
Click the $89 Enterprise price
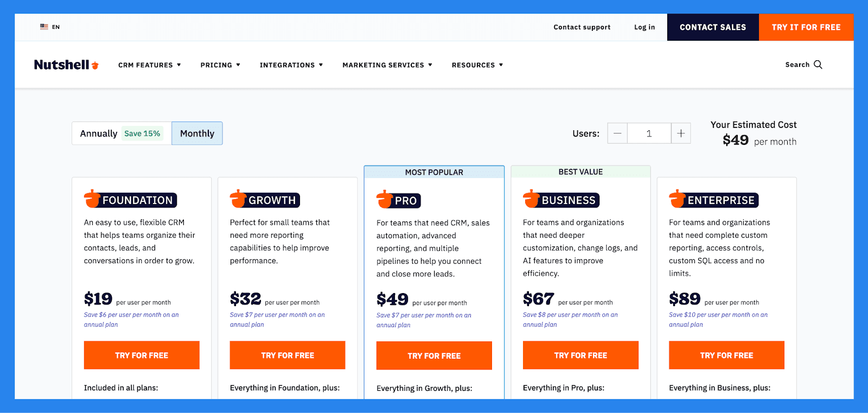pos(685,298)
